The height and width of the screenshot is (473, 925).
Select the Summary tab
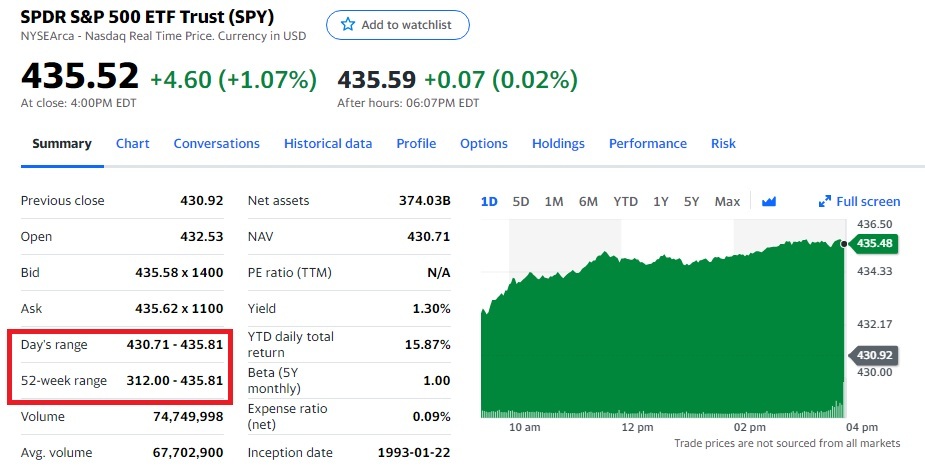(62, 143)
